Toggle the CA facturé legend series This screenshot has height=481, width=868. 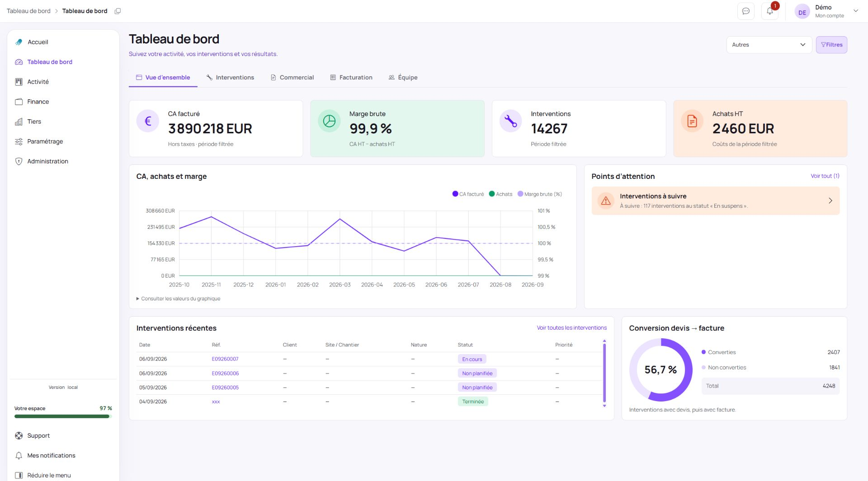pos(468,194)
